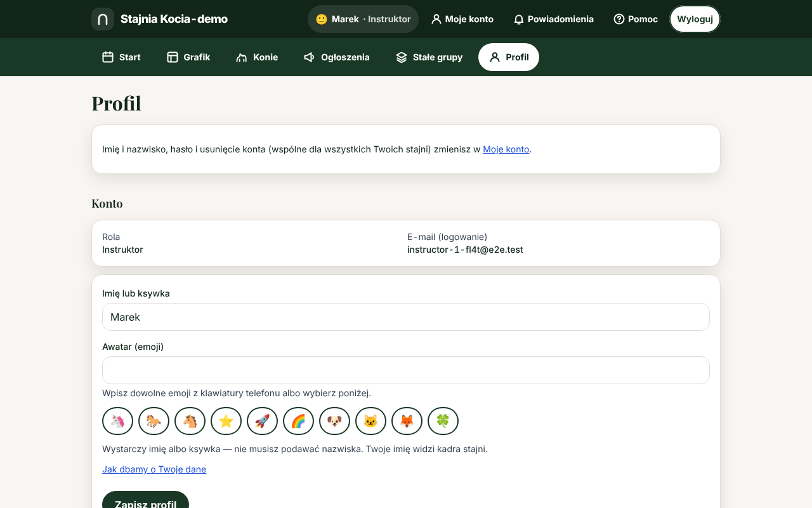The image size is (812, 508).
Task: Open the Ogłoszenia announcements tab
Action: (x=336, y=57)
